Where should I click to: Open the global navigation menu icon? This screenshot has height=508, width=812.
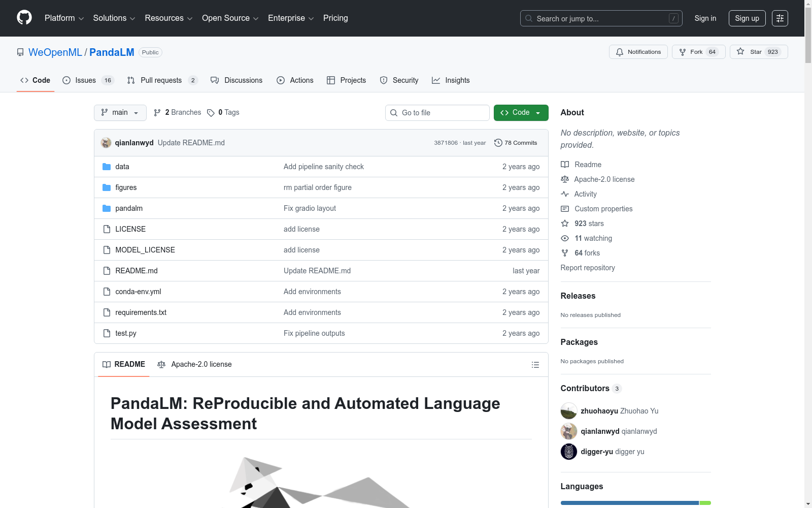(780, 18)
